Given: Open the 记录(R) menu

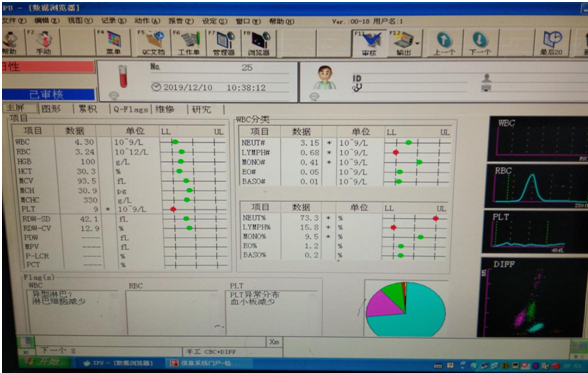Looking at the screenshot, I should (x=114, y=21).
